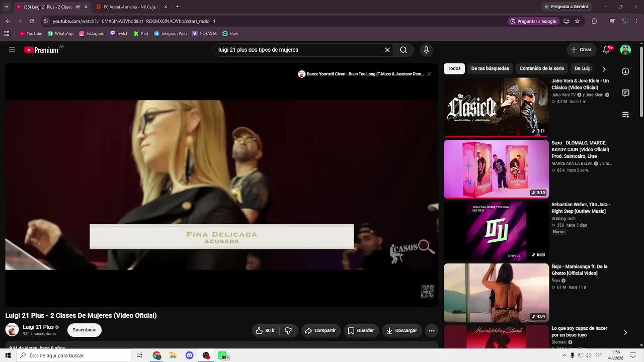Go back in browser history

8,21
